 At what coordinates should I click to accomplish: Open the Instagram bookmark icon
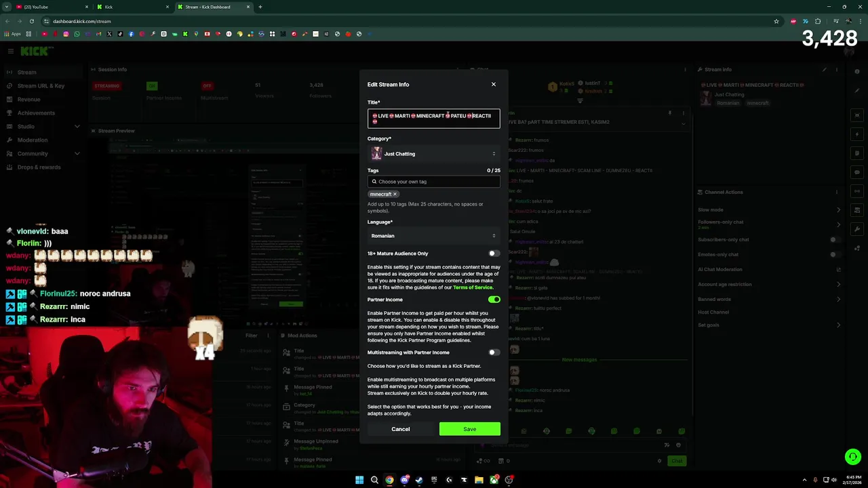tap(66, 34)
